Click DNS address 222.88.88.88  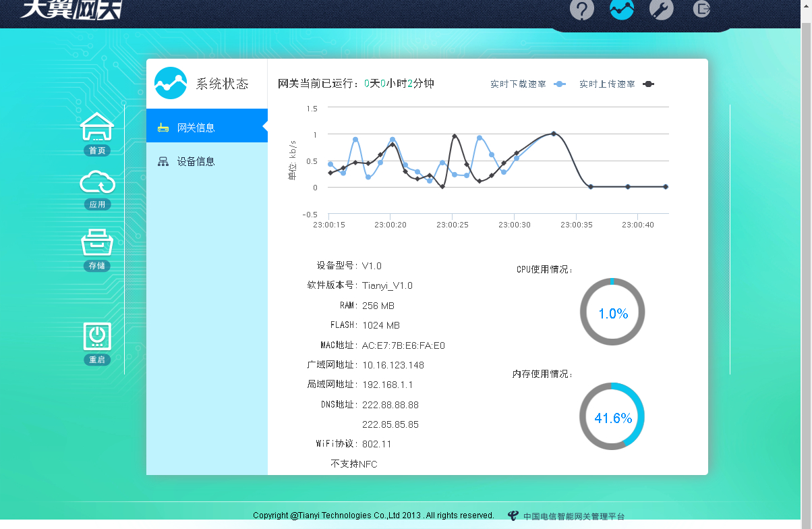[x=390, y=405]
